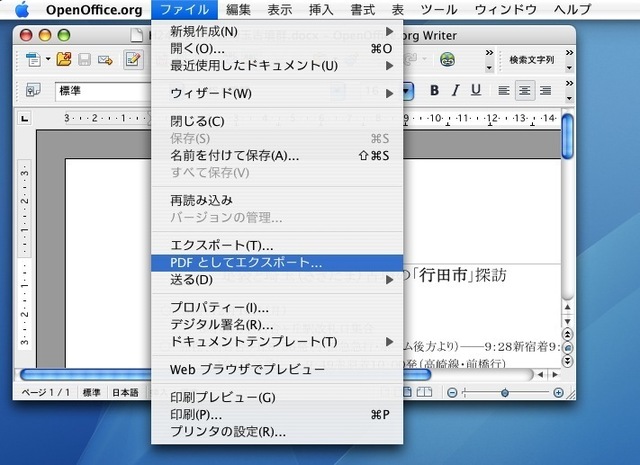Center align the text
The width and height of the screenshot is (640, 465).
tap(524, 90)
